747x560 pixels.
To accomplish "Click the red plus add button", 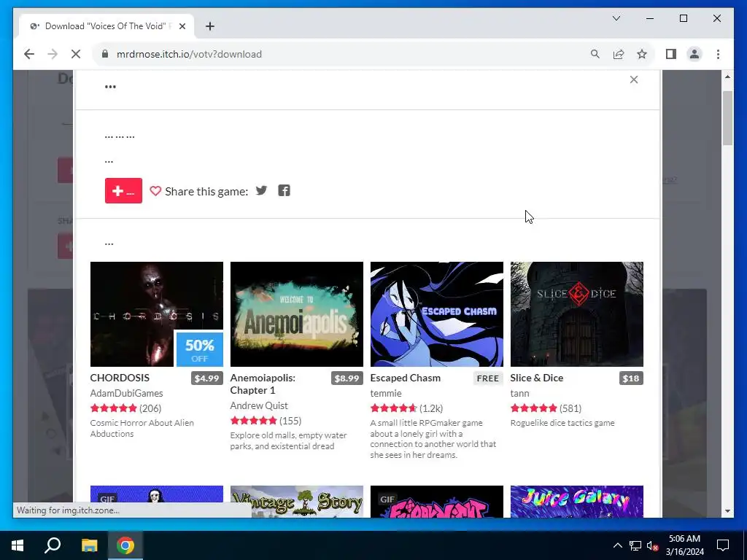I will (x=123, y=191).
